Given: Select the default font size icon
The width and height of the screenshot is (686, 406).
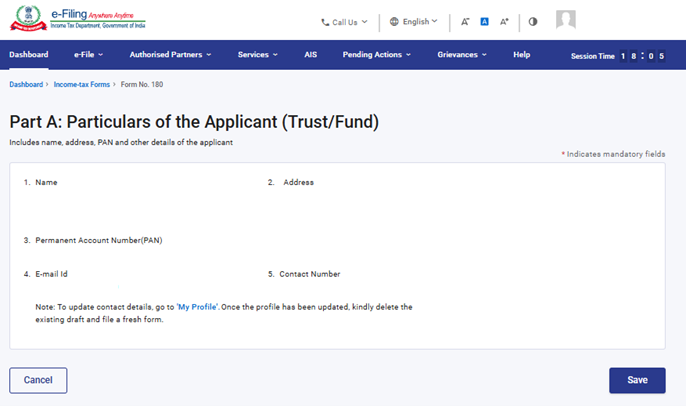Looking at the screenshot, I should (x=484, y=21).
